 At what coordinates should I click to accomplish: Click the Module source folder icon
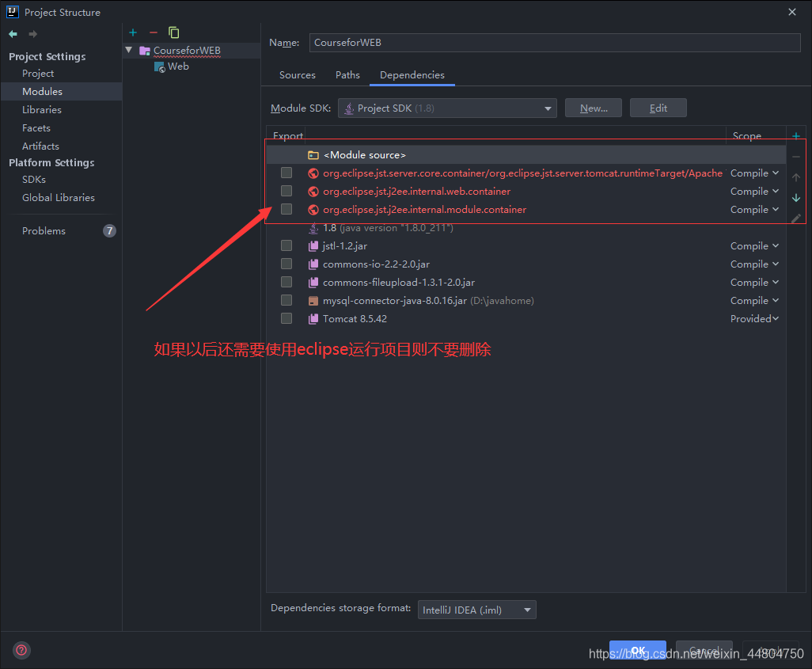(313, 155)
